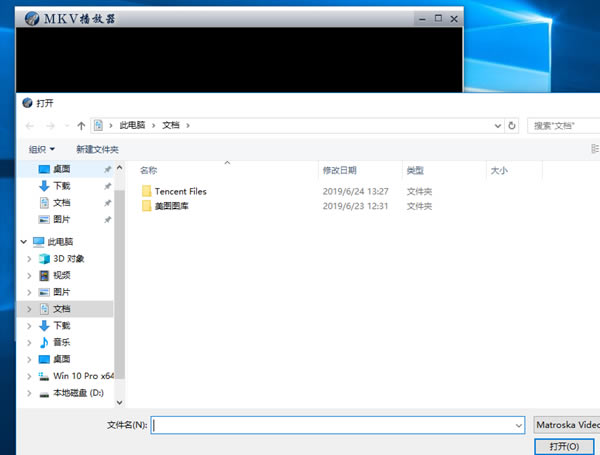Select the 美图图库 folder
Image resolution: width=600 pixels, height=455 pixels.
(171, 206)
